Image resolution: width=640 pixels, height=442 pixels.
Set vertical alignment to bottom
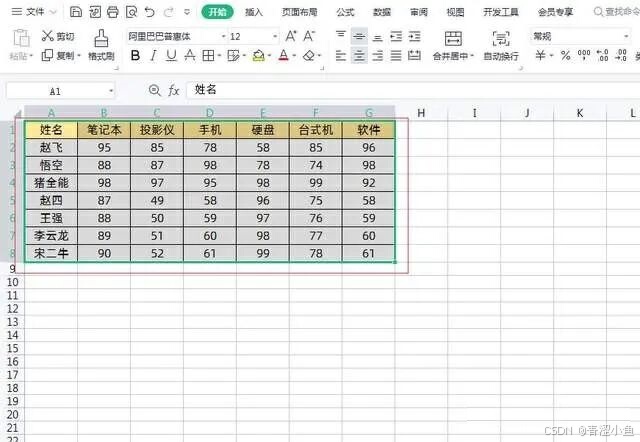(378, 38)
